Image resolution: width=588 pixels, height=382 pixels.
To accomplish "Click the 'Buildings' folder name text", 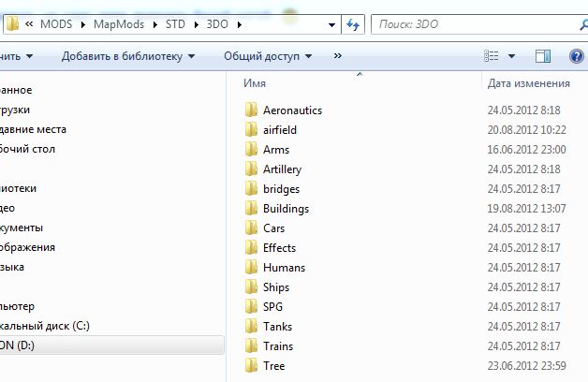I will coord(286,209).
